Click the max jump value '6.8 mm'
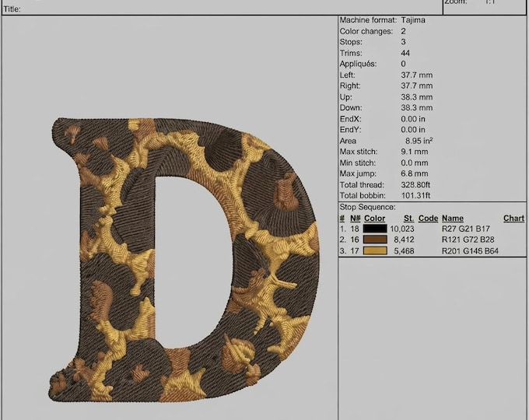 point(415,173)
